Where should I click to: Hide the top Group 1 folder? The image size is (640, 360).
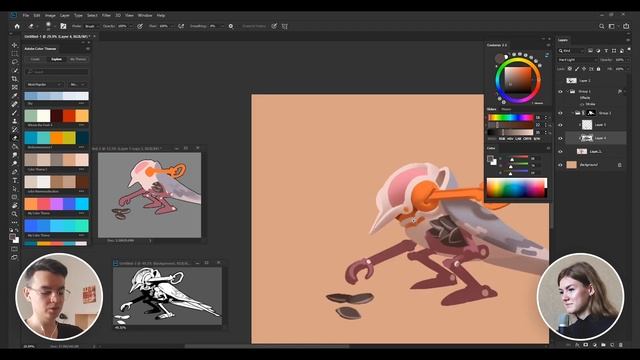[x=560, y=92]
